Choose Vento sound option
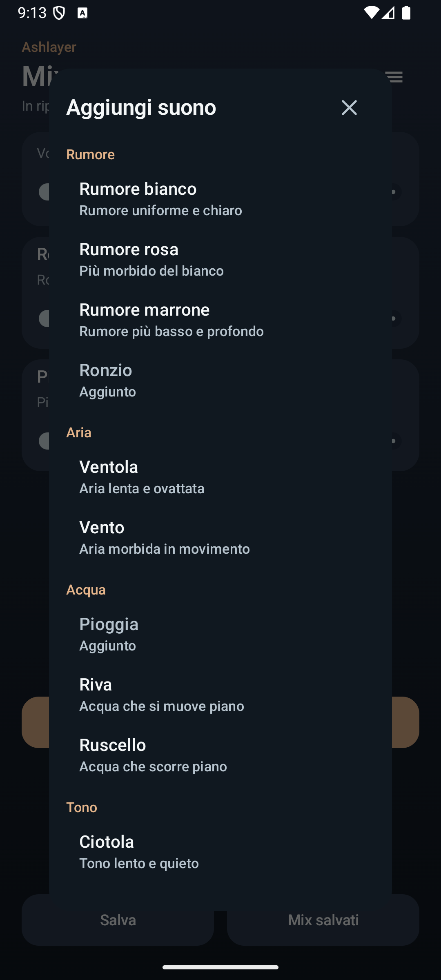Viewport: 441px width, 980px height. point(220,537)
